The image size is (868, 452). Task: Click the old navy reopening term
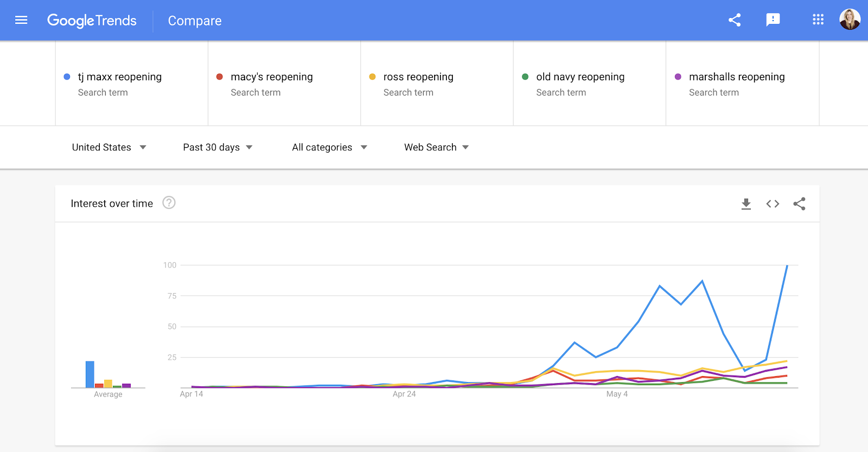[x=580, y=77]
